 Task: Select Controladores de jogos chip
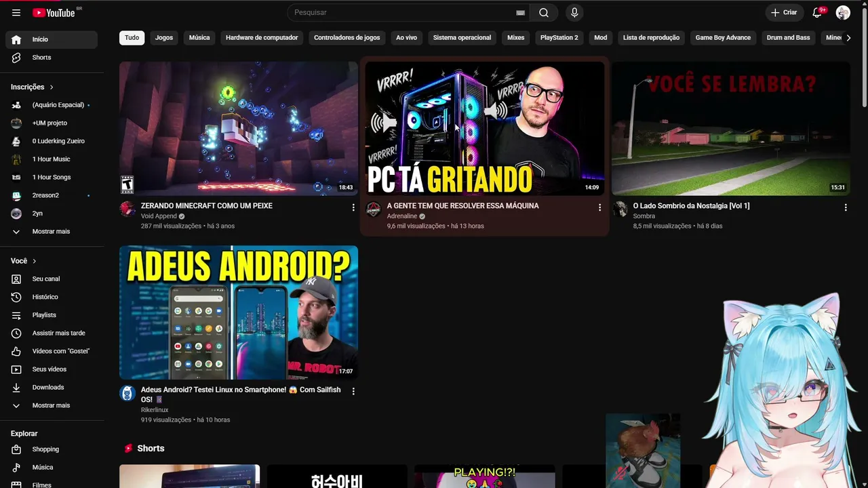347,38
